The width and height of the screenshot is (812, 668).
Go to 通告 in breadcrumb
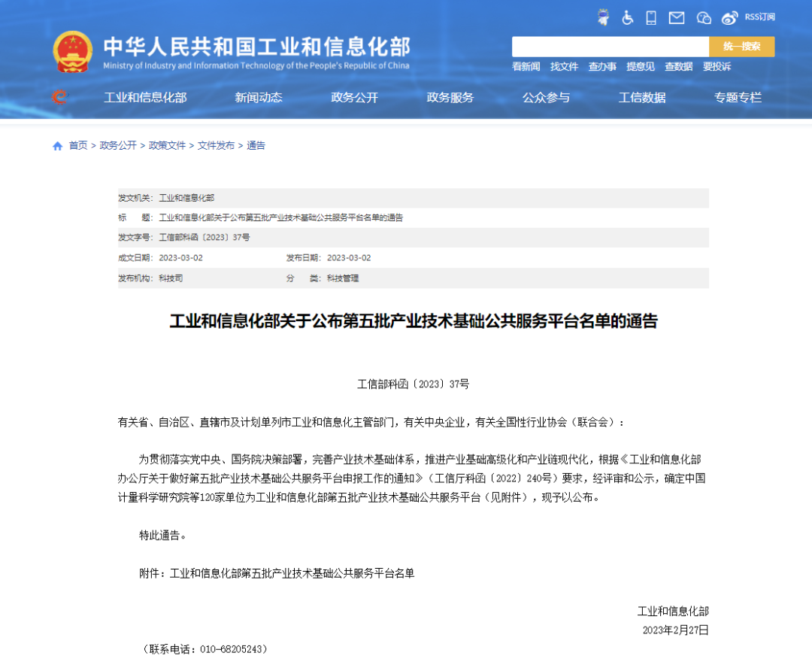256,146
